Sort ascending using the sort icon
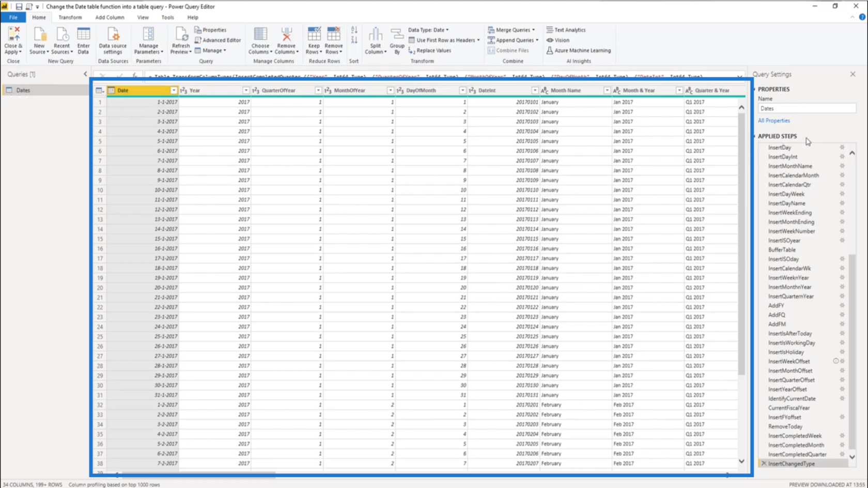 [354, 30]
